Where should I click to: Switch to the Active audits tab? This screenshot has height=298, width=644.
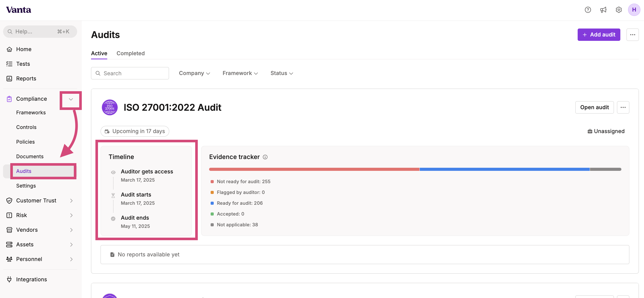[x=99, y=53]
